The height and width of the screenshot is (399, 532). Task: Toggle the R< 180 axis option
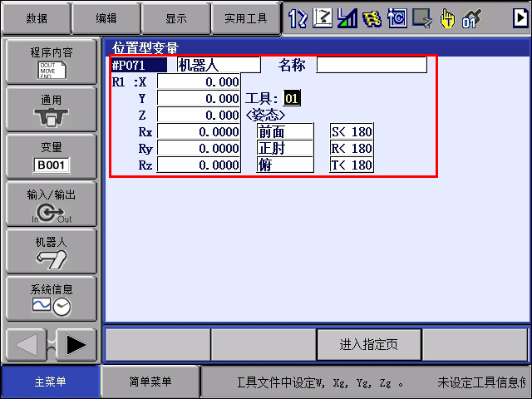click(352, 148)
